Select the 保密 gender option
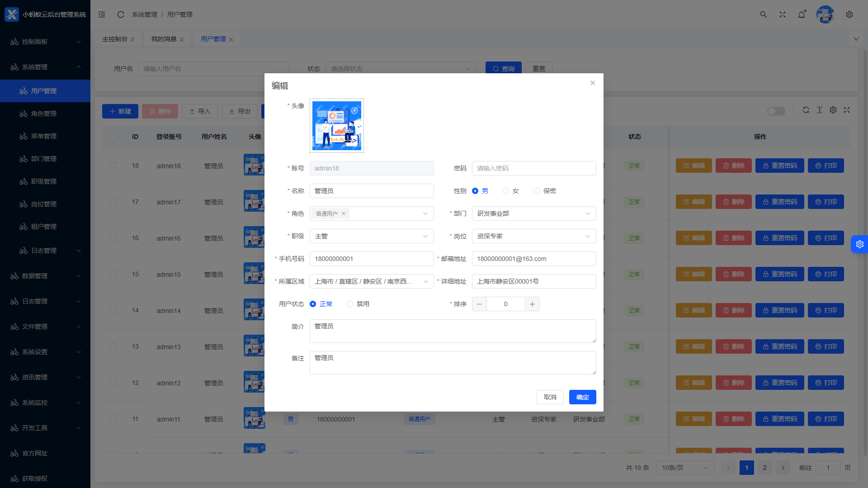The height and width of the screenshot is (488, 868). click(537, 191)
